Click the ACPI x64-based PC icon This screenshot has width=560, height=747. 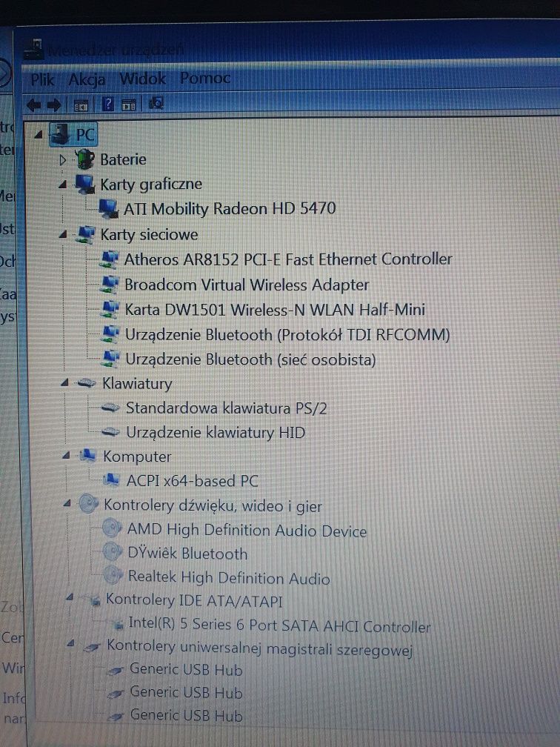coord(111,479)
